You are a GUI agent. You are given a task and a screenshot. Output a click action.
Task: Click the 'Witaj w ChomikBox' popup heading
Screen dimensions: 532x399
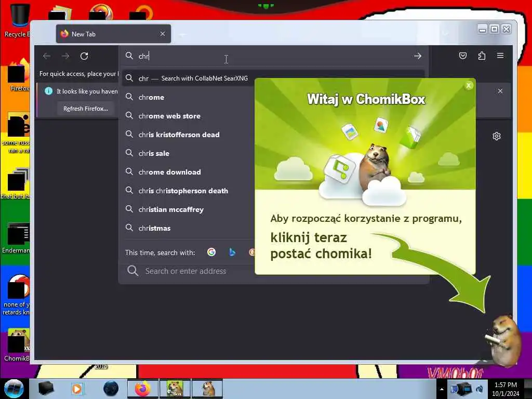click(x=366, y=99)
